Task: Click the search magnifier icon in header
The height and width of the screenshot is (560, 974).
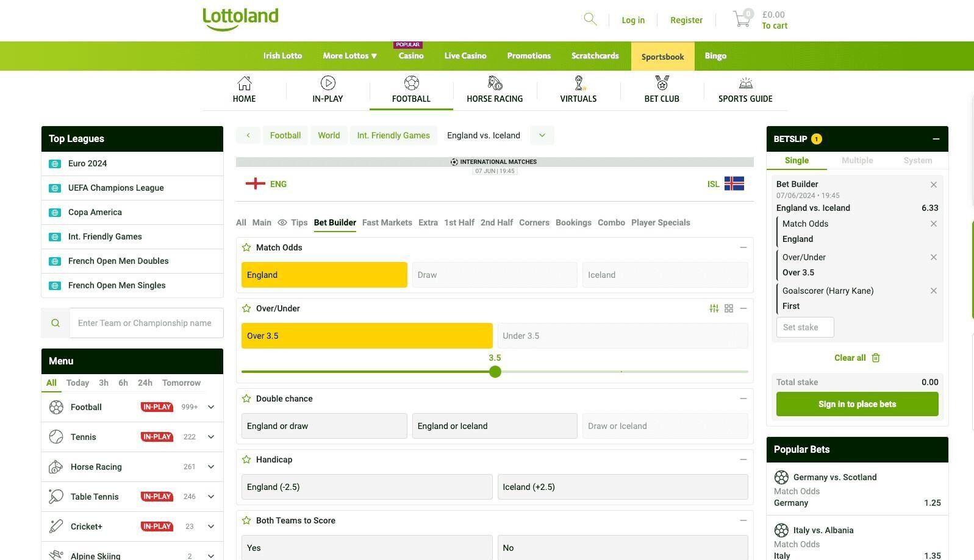Action: (590, 19)
